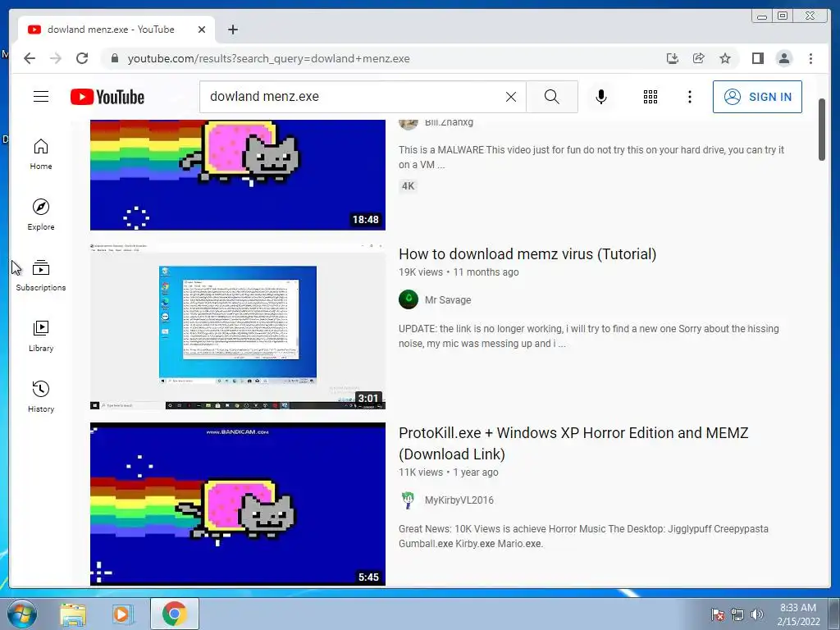
Task: Click the page vertical scrollbar thumb
Action: click(x=822, y=130)
